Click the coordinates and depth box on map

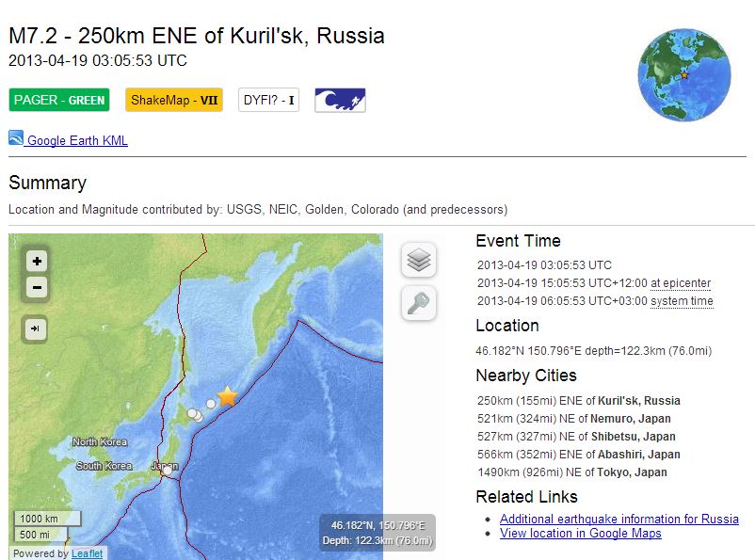pyautogui.click(x=377, y=533)
